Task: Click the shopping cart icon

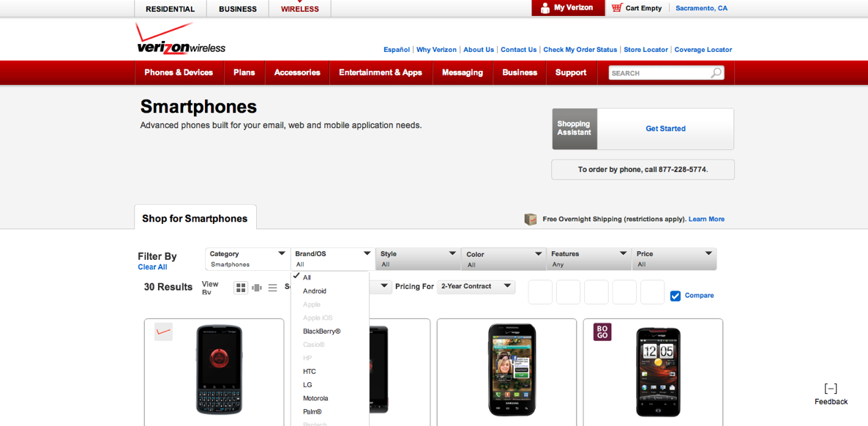Action: 617,8
